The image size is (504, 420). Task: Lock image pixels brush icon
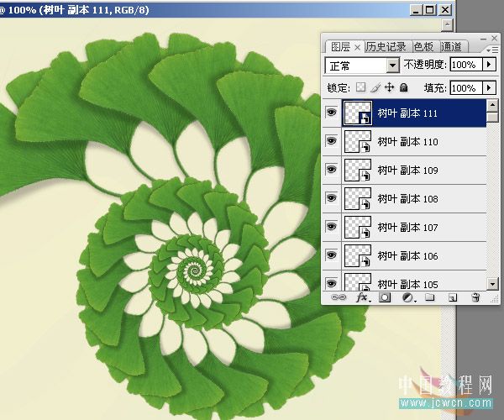coord(375,87)
